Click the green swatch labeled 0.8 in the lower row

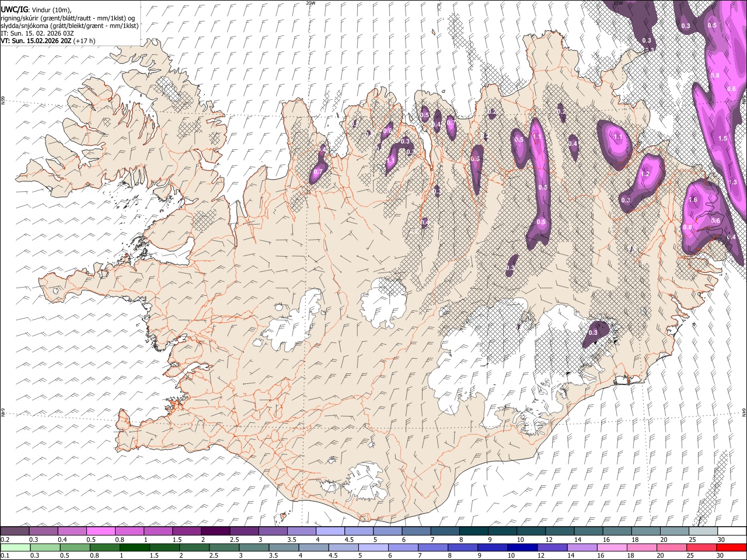coord(105,547)
